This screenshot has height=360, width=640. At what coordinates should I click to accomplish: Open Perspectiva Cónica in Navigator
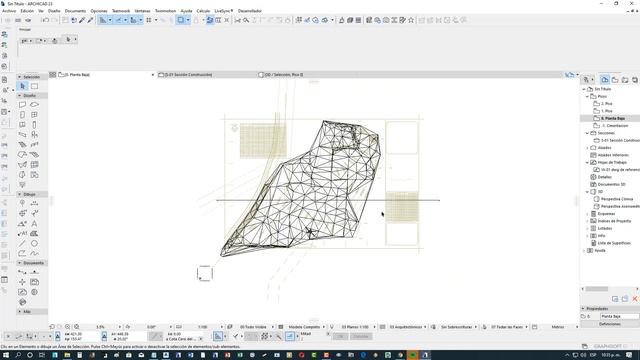coord(617,199)
